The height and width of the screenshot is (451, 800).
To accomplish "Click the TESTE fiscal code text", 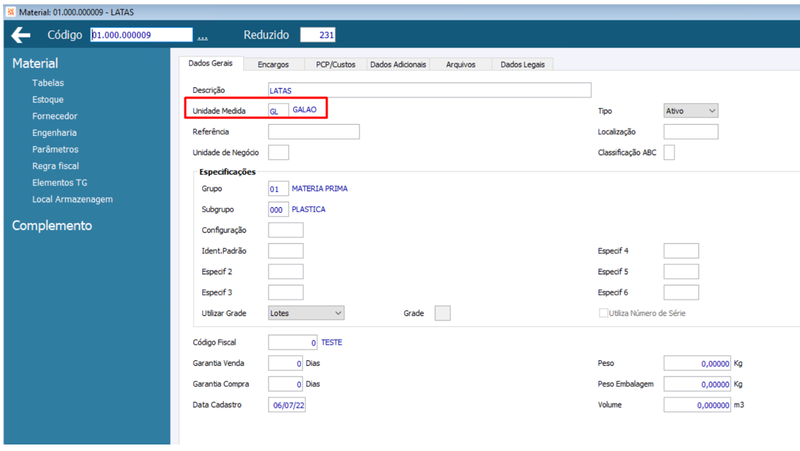I will [x=332, y=342].
